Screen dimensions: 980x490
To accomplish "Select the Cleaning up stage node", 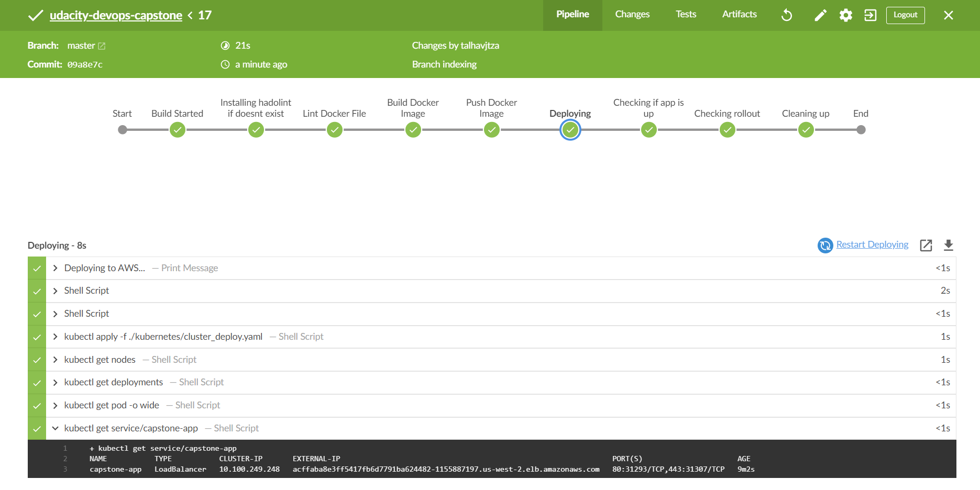I will pos(806,130).
